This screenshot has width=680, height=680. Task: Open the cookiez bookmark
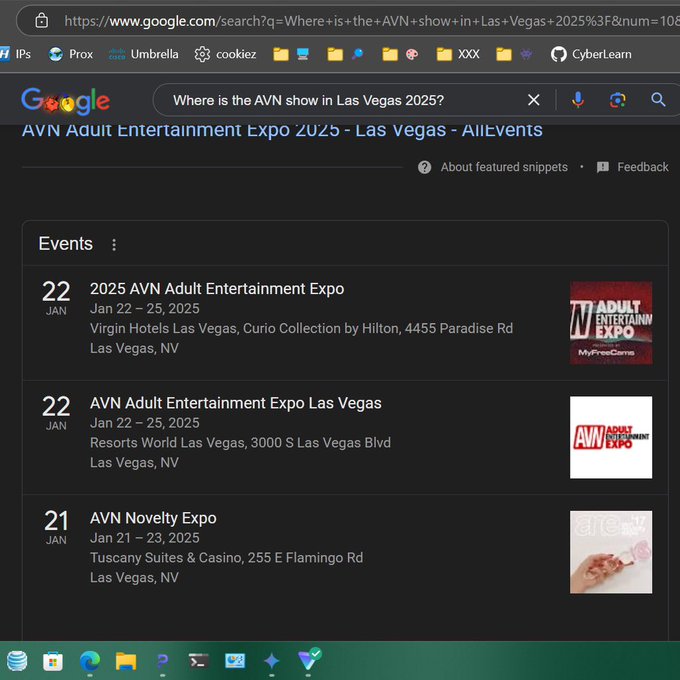(226, 54)
